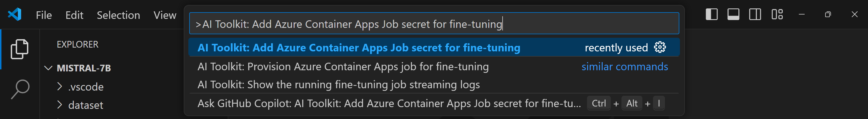Click the gear icon to configure keybinding
The height and width of the screenshot is (119, 868).
coord(659,48)
